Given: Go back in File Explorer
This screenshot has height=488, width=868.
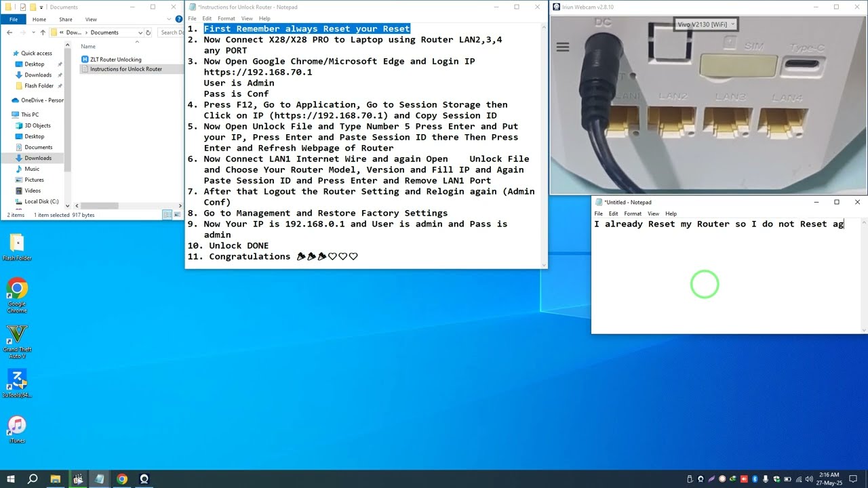Looking at the screenshot, I should [x=9, y=33].
